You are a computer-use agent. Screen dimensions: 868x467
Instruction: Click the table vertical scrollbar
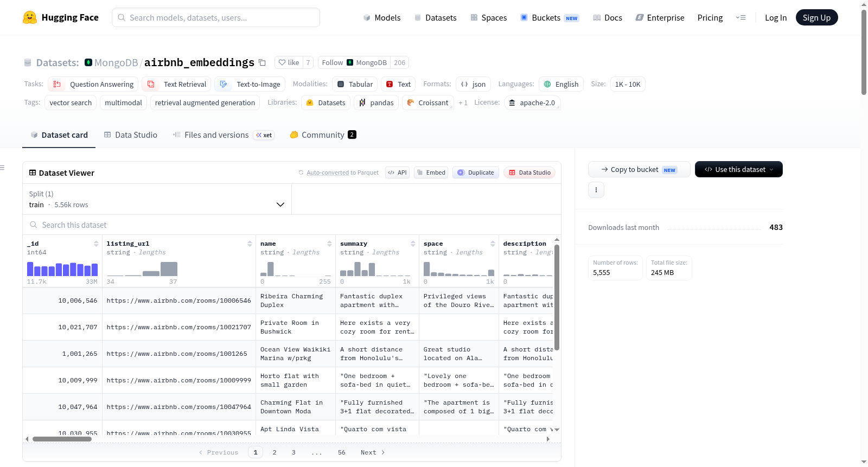(557, 297)
